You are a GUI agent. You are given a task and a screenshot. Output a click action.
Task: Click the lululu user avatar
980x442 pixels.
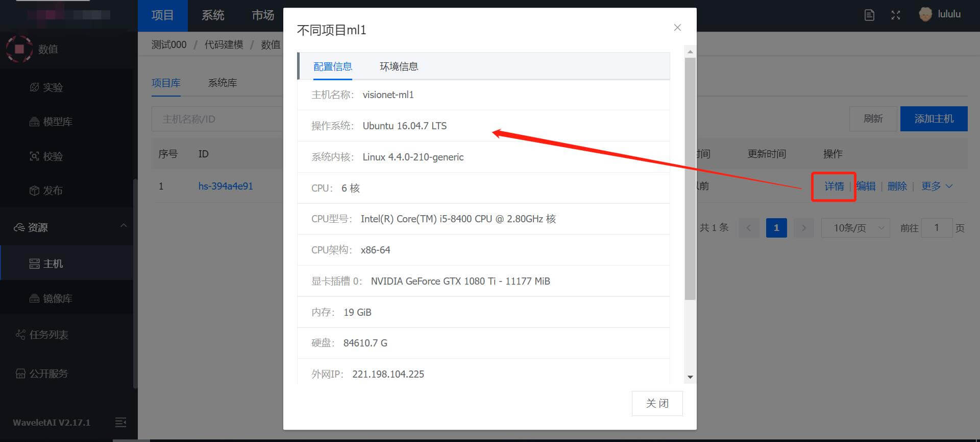(925, 14)
